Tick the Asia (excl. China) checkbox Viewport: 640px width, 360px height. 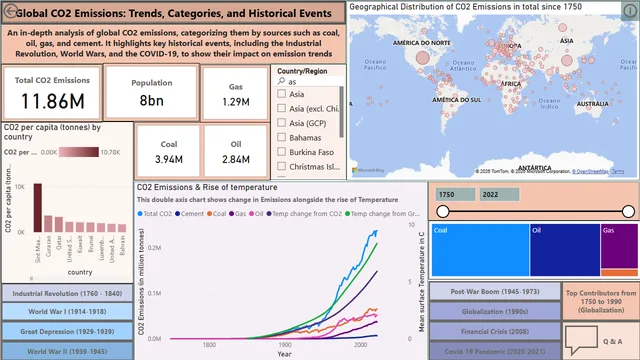coord(282,108)
